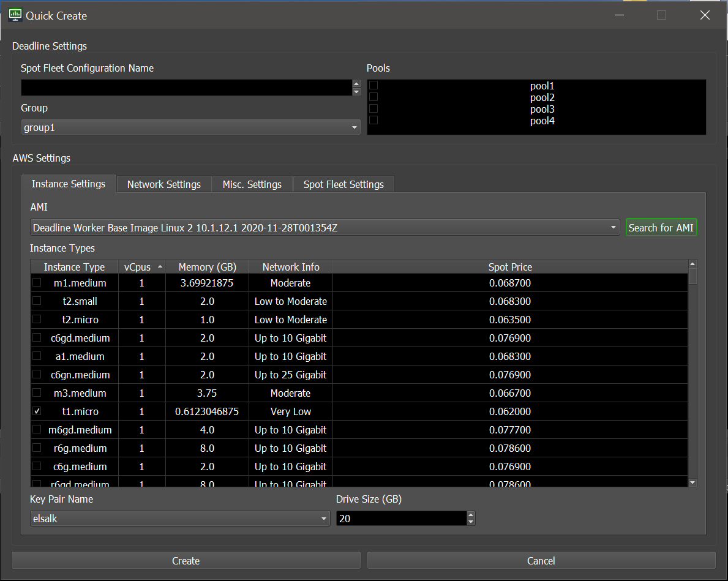
Task: Check the pool1 checkbox
Action: tap(373, 86)
